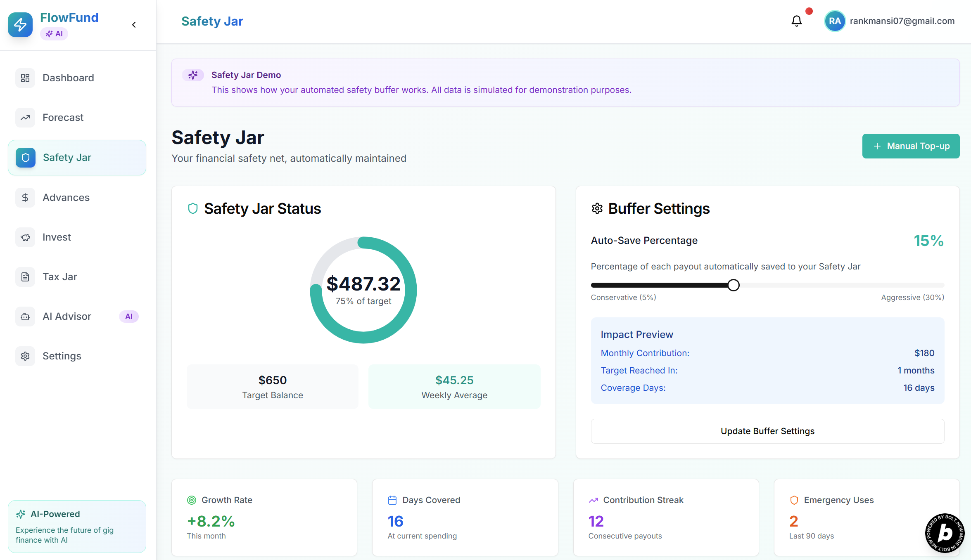The height and width of the screenshot is (560, 971).
Task: Collapse the sidebar with the chevron arrow
Action: click(134, 25)
